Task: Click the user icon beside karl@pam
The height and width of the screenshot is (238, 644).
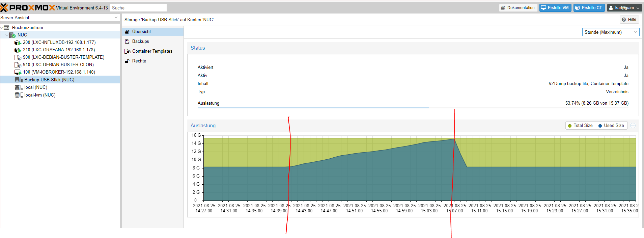Action: click(x=611, y=8)
